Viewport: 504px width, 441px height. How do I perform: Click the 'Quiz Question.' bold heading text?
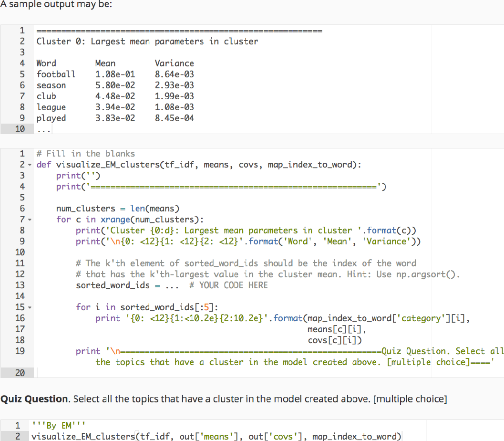[35, 399]
